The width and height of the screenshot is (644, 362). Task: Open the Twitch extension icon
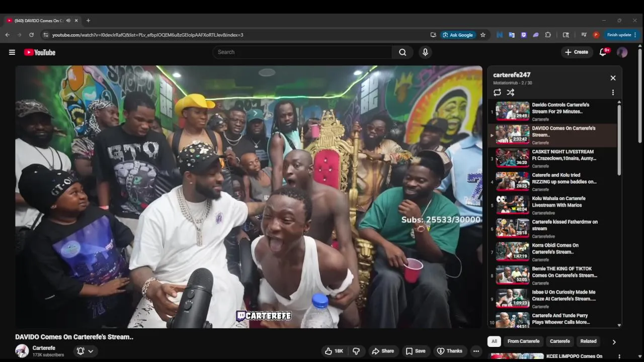pos(524,35)
